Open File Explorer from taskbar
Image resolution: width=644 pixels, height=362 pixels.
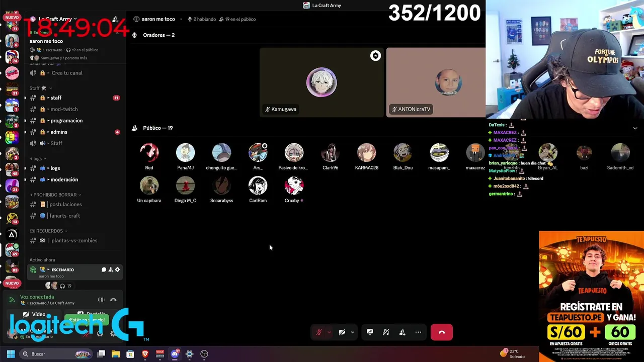tap(116, 354)
